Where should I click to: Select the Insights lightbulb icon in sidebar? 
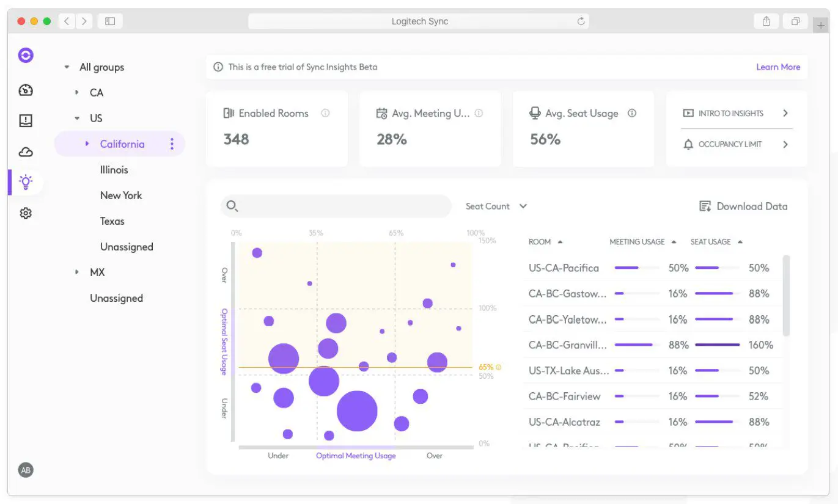(x=26, y=181)
